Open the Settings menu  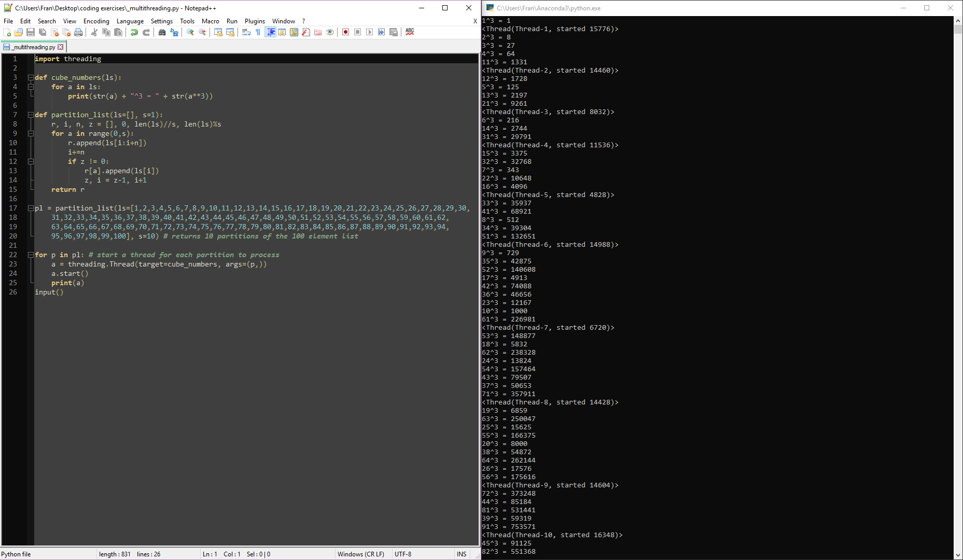tap(162, 21)
